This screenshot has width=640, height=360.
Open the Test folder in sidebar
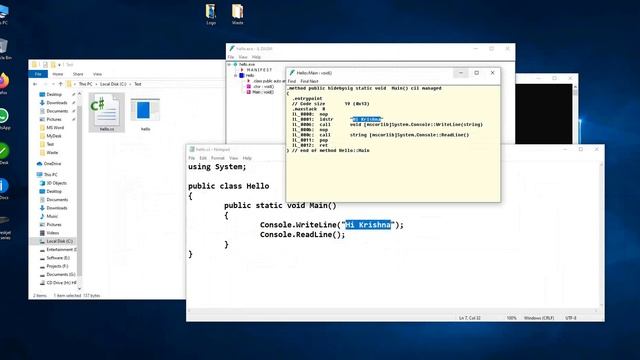[50, 144]
